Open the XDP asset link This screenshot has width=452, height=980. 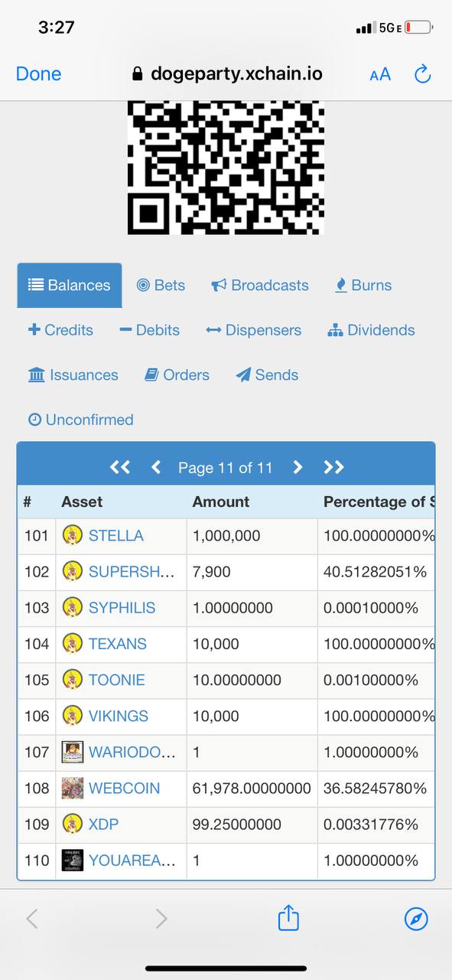tap(103, 825)
